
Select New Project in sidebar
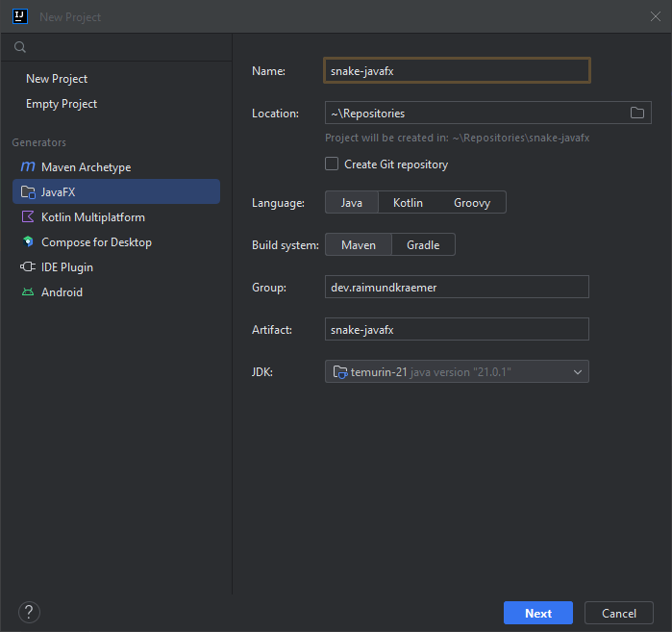[57, 79]
